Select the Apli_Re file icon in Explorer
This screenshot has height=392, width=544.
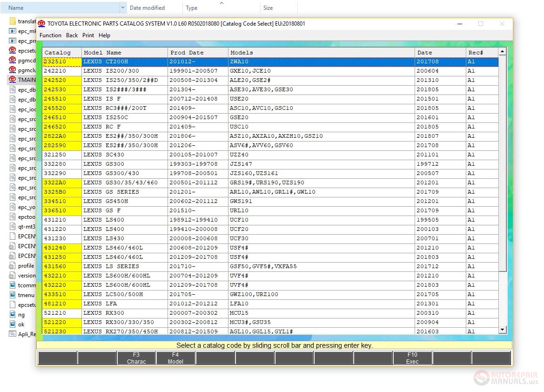click(13, 334)
